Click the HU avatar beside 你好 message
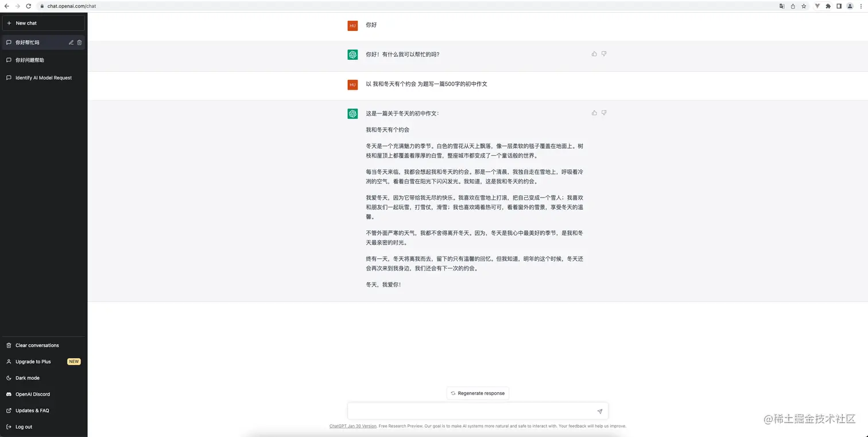Image resolution: width=868 pixels, height=437 pixels. pyautogui.click(x=352, y=26)
